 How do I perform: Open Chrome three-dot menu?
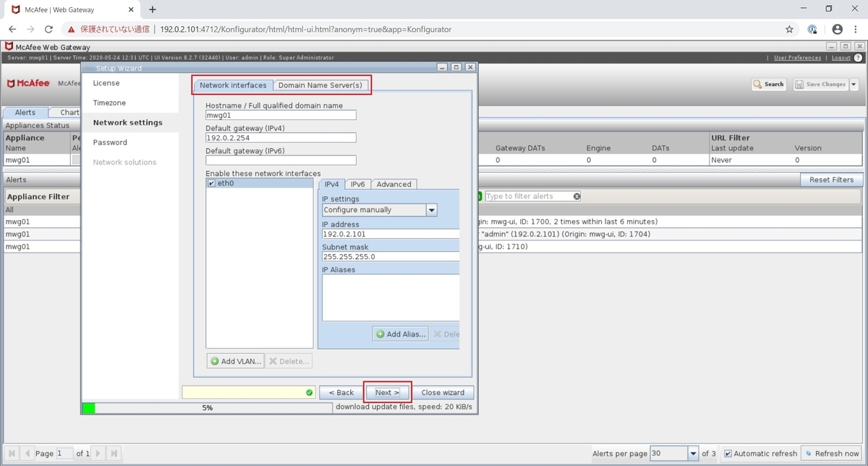[x=856, y=30]
